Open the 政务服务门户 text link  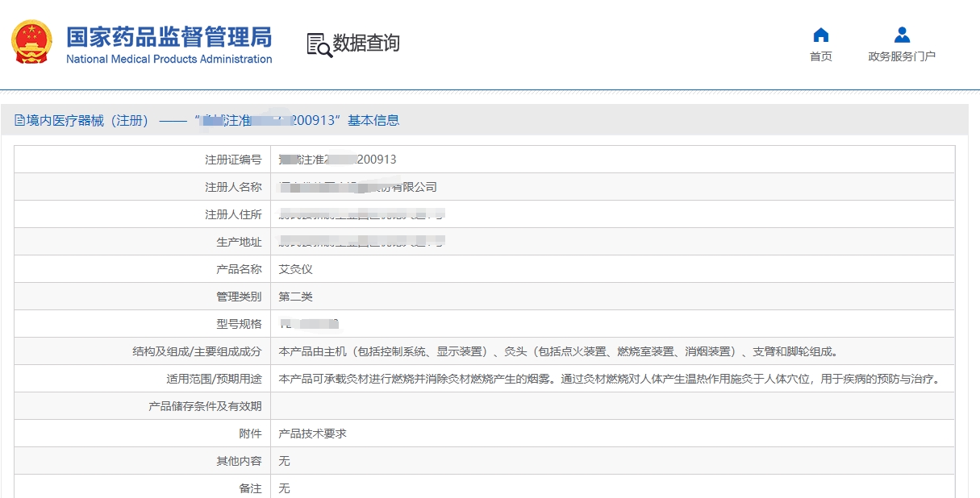pos(902,56)
